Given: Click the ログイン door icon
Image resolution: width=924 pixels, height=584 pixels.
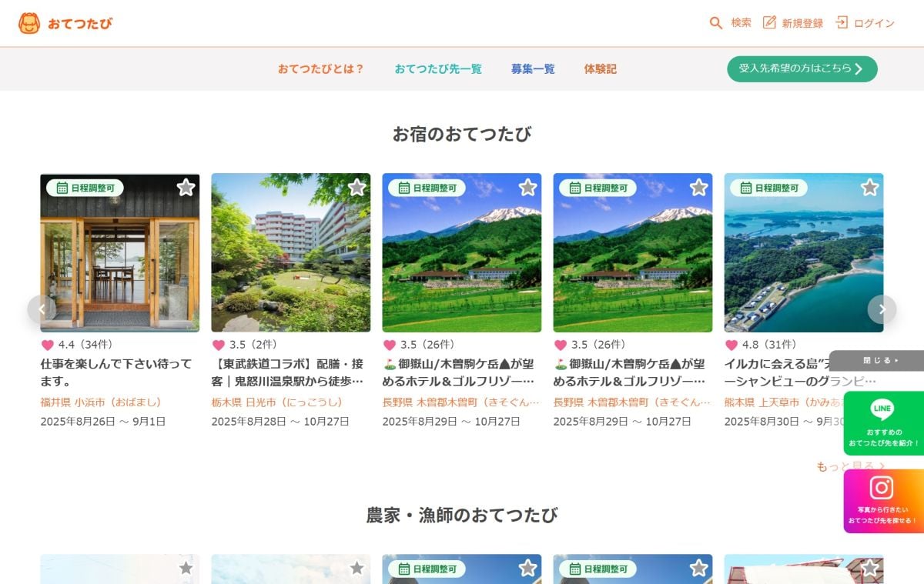Looking at the screenshot, I should [x=842, y=23].
